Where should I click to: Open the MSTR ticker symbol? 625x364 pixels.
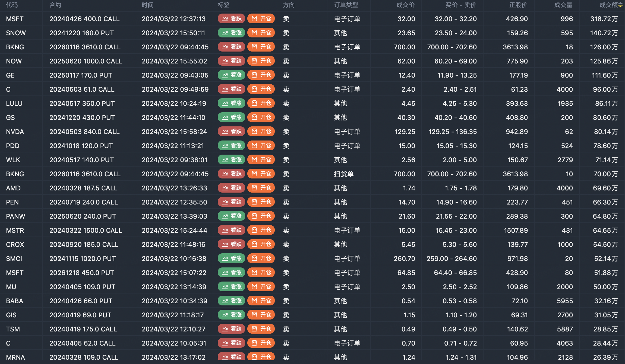tap(15, 230)
